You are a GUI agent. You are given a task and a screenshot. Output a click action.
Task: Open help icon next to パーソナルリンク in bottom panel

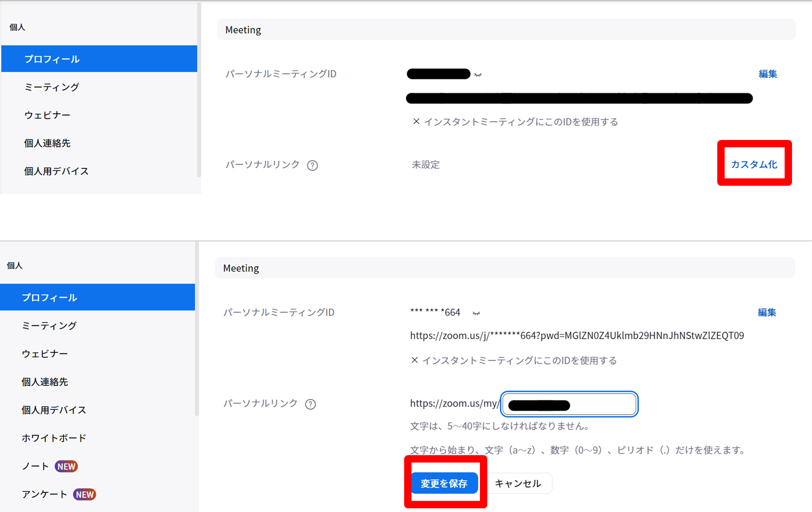(310, 404)
